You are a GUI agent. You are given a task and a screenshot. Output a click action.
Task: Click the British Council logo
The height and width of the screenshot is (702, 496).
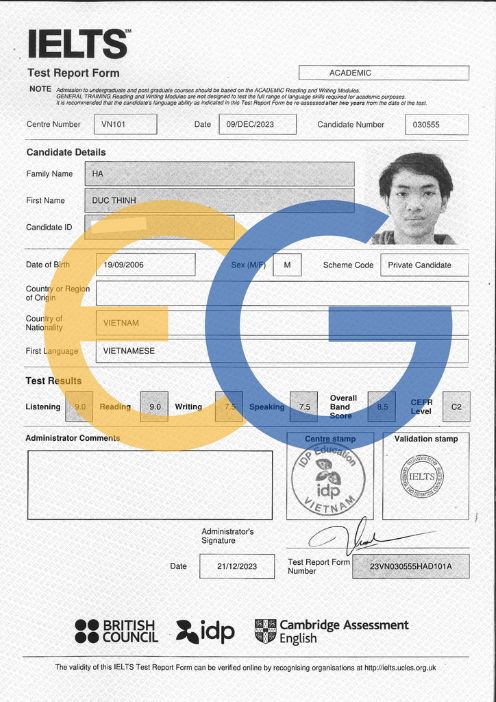pyautogui.click(x=116, y=631)
